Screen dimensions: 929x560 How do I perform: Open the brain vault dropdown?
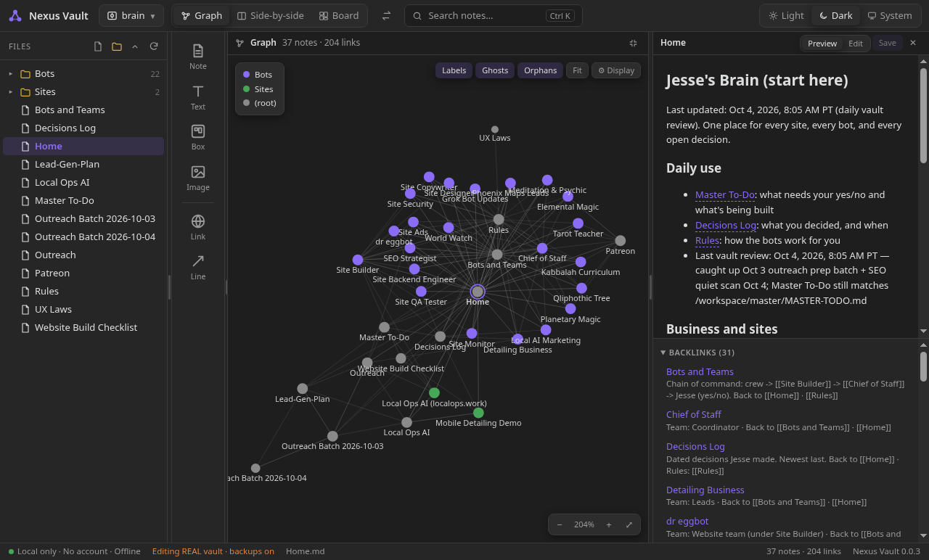click(131, 15)
